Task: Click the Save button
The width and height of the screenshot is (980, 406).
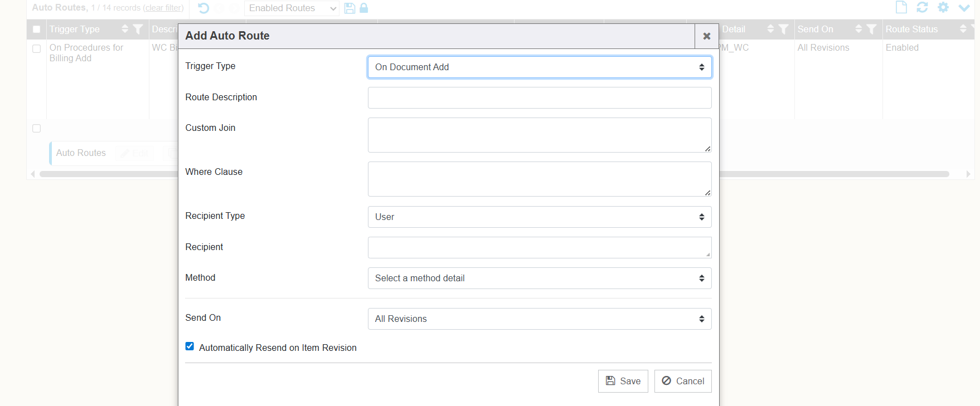Action: tap(623, 381)
